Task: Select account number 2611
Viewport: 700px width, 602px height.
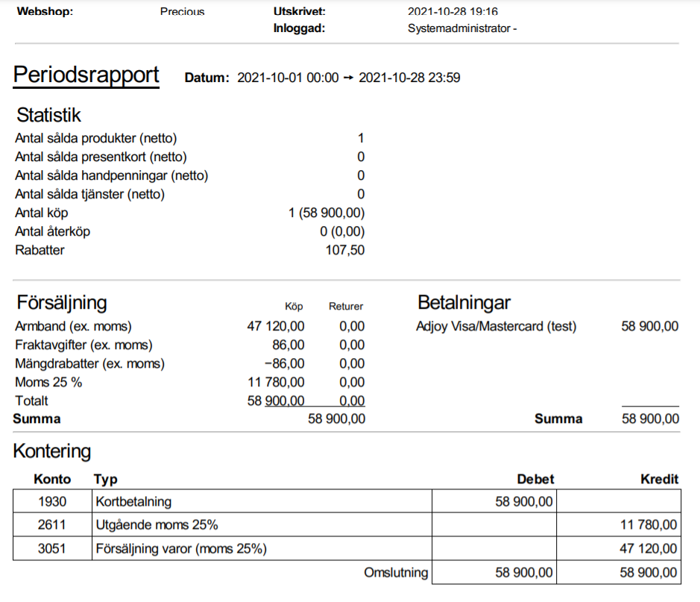Action: 51,524
